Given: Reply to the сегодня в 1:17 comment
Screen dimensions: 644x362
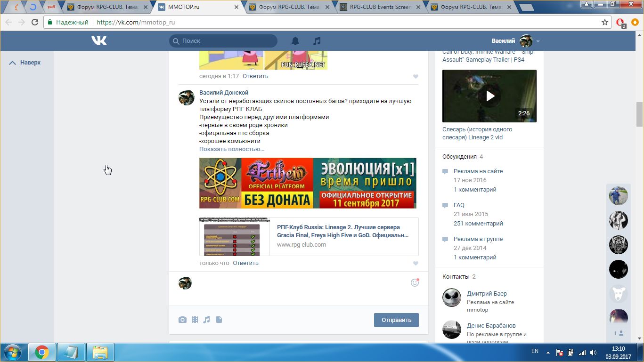Looking at the screenshot, I should (255, 76).
